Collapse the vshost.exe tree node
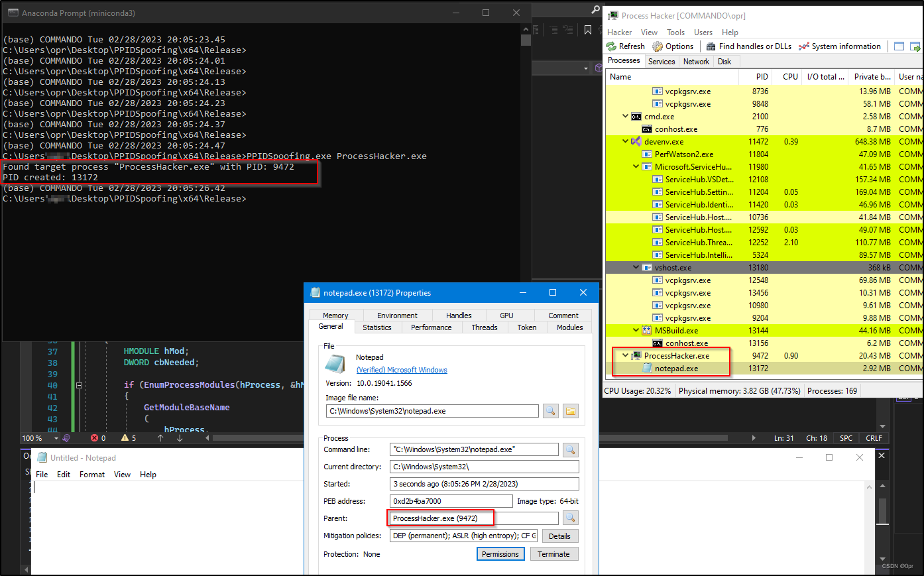Image resolution: width=924 pixels, height=576 pixels. coord(636,268)
